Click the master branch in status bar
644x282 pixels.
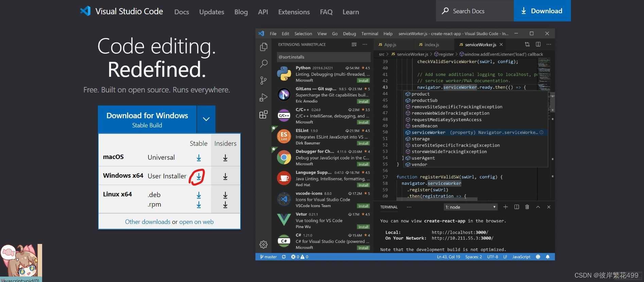[268, 257]
